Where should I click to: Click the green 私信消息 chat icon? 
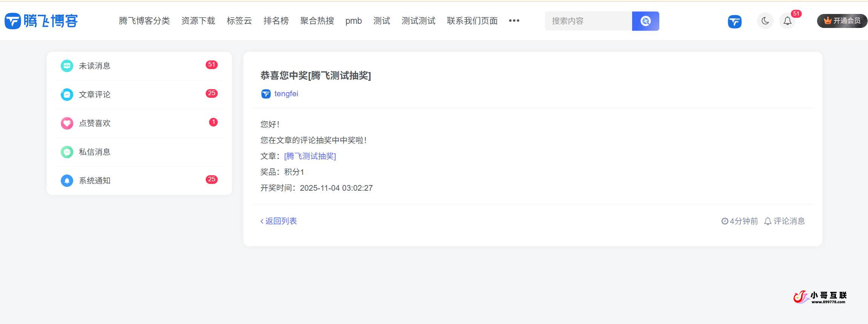(67, 152)
